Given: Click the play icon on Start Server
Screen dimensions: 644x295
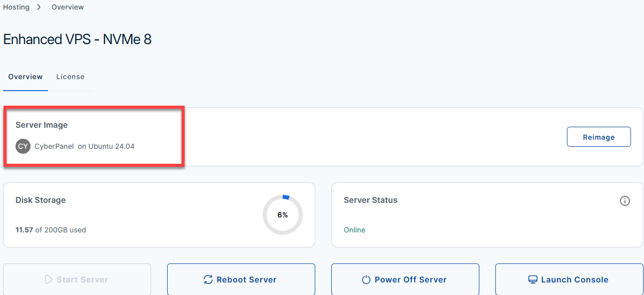Looking at the screenshot, I should click(x=49, y=279).
